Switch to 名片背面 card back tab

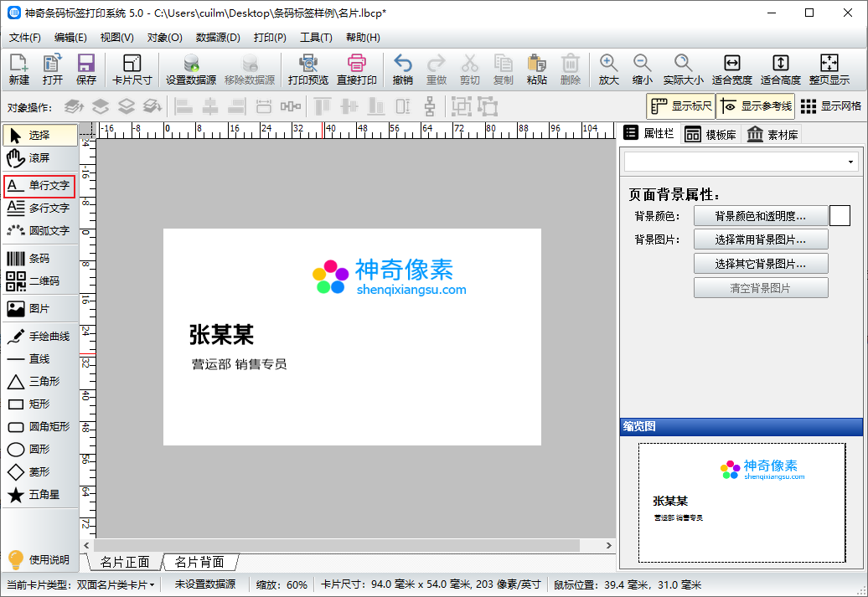click(x=199, y=562)
